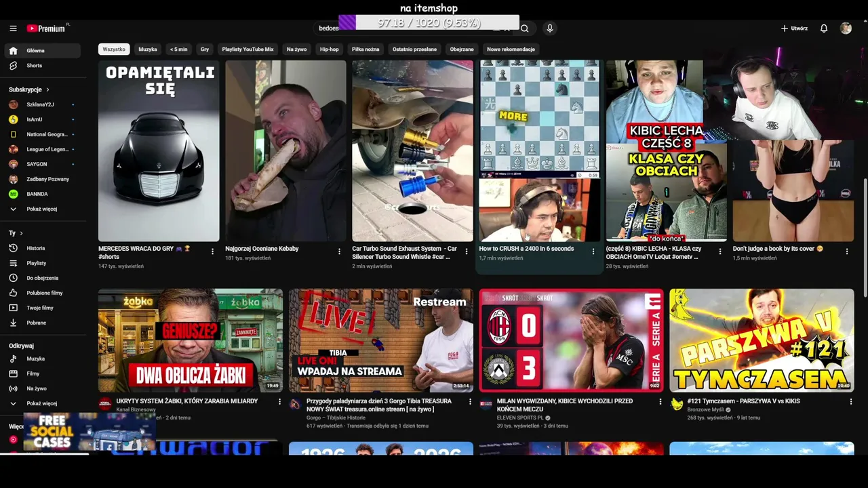Viewport: 868px width, 488px height.
Task: Open Filmy under Odkrywaj
Action: click(43, 373)
